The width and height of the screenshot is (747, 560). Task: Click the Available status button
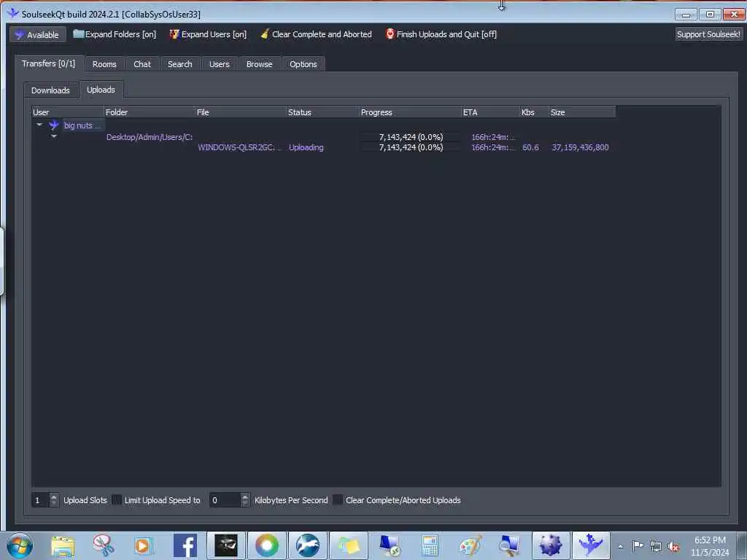37,35
